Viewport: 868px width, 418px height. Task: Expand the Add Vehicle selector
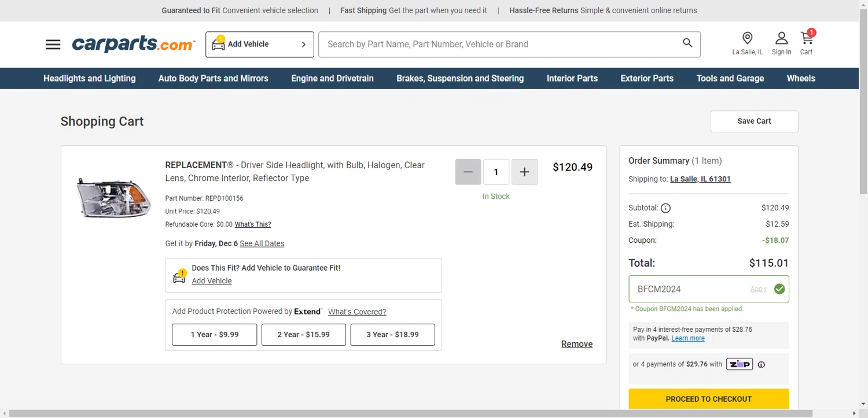tap(259, 45)
